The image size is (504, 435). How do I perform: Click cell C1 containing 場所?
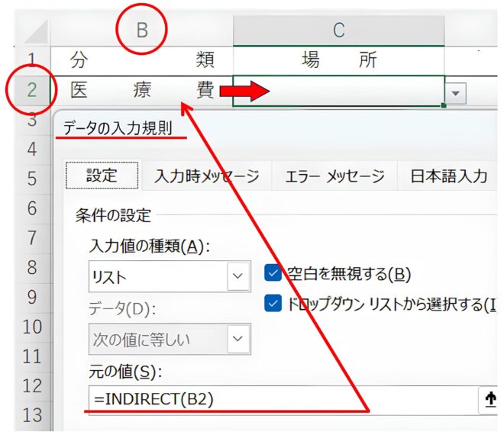coord(339,60)
